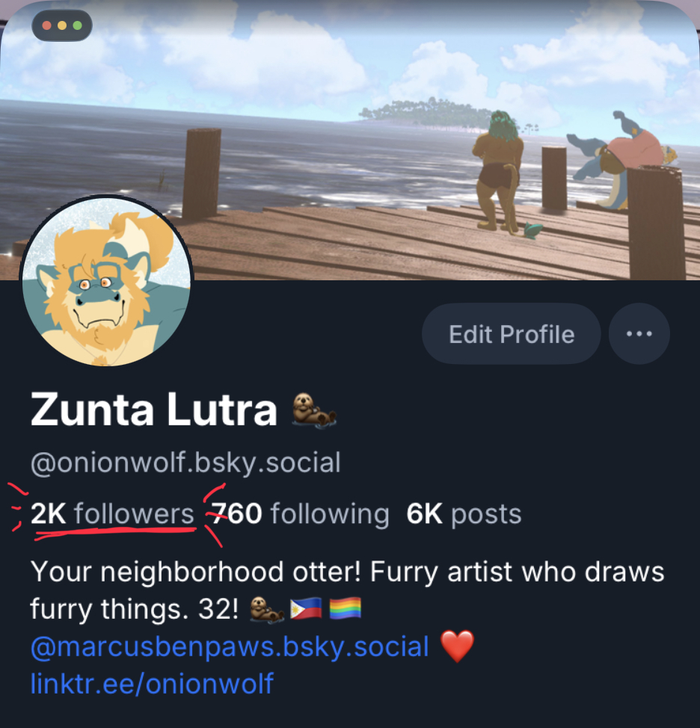This screenshot has height=728, width=700.
Task: Click the 6K posts count
Action: [x=464, y=514]
